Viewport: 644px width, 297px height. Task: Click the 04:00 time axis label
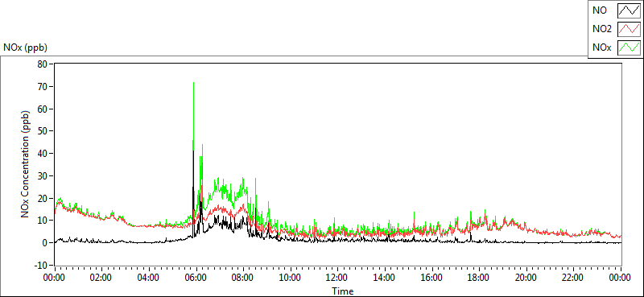(148, 278)
